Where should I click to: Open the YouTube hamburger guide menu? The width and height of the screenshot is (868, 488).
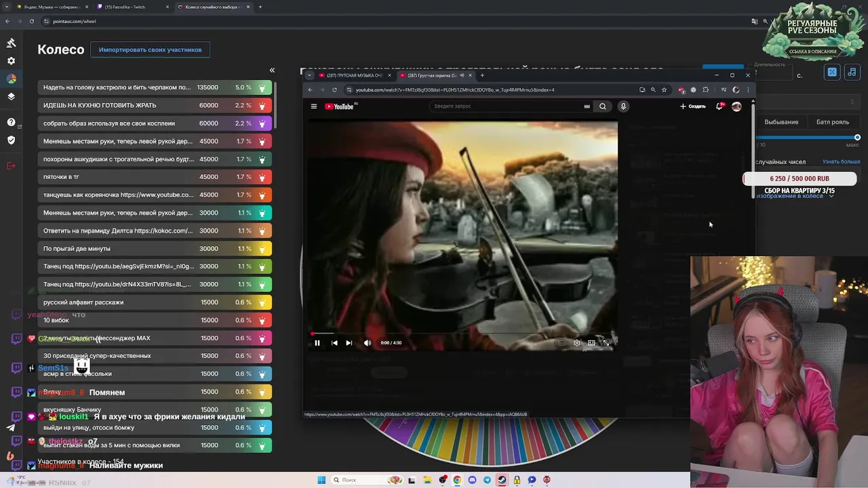point(314,106)
